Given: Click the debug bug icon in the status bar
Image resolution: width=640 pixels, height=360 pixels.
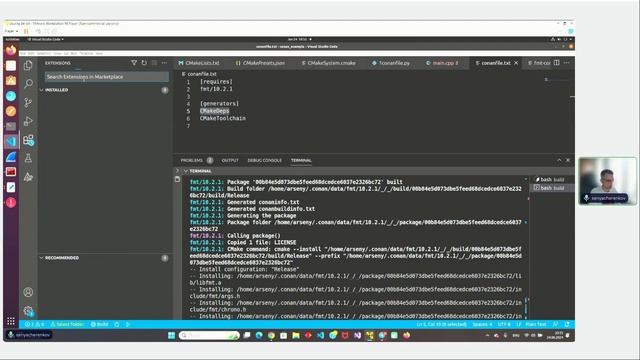Looking at the screenshot, I should tap(117, 324).
